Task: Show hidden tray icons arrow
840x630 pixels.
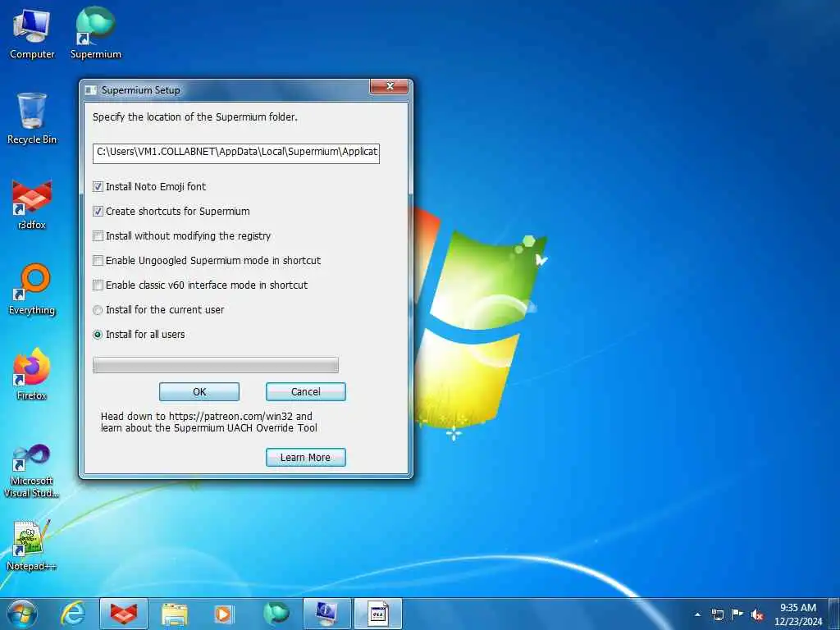Action: tap(697, 614)
